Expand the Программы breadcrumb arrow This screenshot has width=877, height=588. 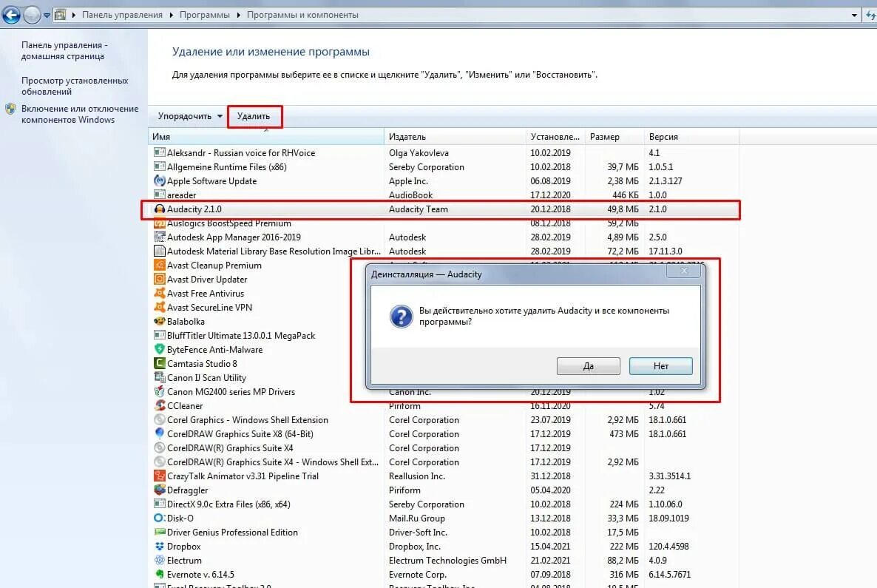(237, 15)
